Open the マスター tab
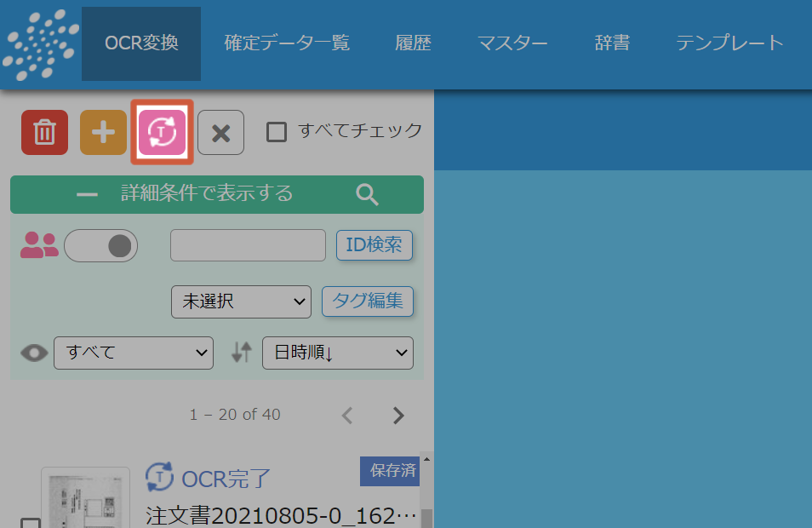Viewport: 812px width, 528px height. point(512,43)
